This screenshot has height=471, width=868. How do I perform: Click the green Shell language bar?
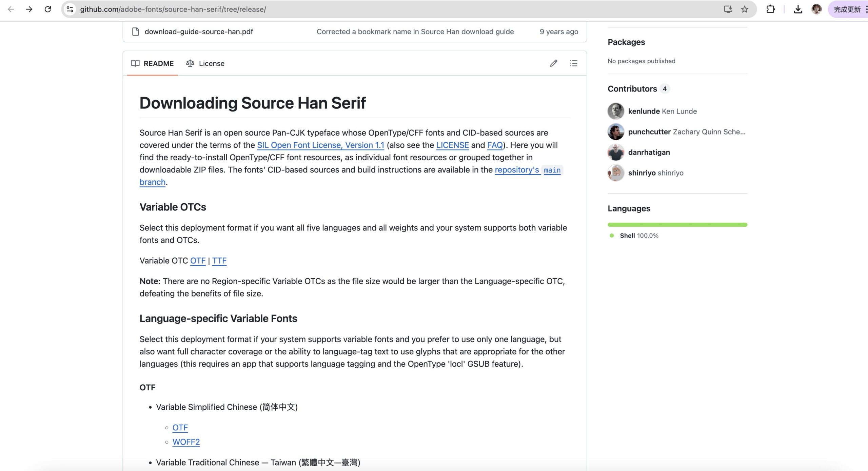pyautogui.click(x=677, y=225)
